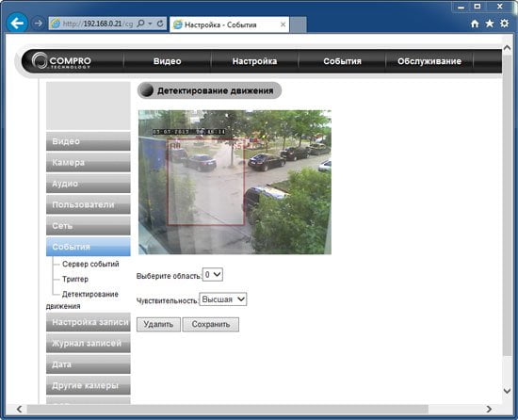
Task: Click the motion detection camera preview
Action: [x=235, y=182]
